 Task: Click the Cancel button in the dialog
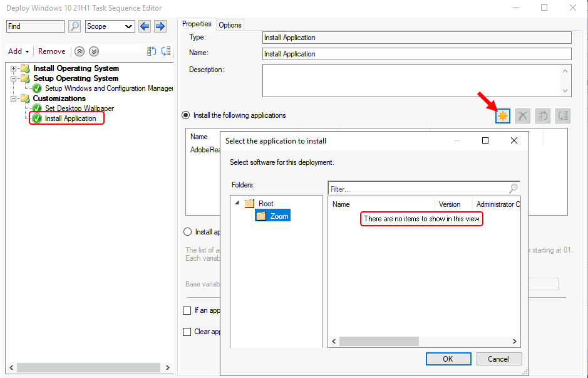498,359
